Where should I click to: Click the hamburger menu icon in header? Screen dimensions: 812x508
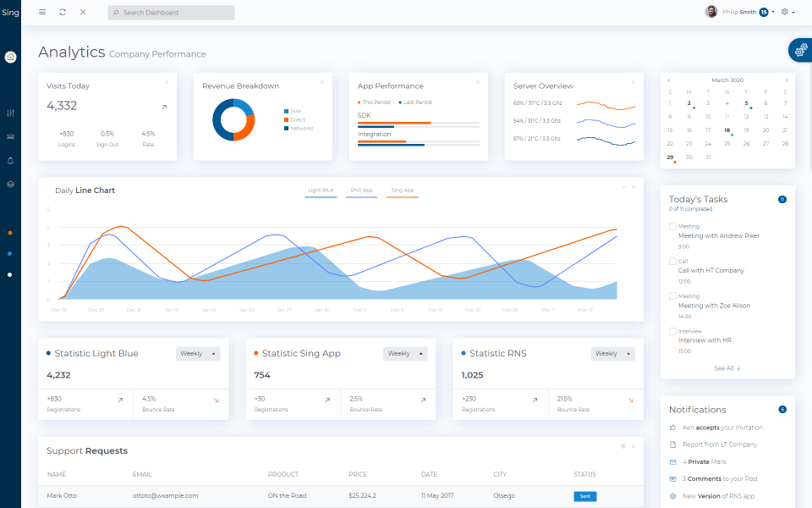tap(42, 13)
